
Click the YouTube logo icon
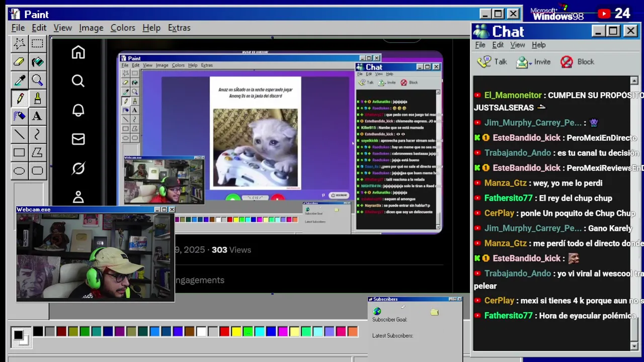coord(604,14)
